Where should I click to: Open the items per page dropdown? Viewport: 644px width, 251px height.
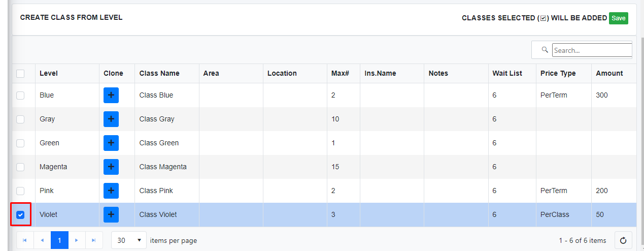click(x=129, y=240)
